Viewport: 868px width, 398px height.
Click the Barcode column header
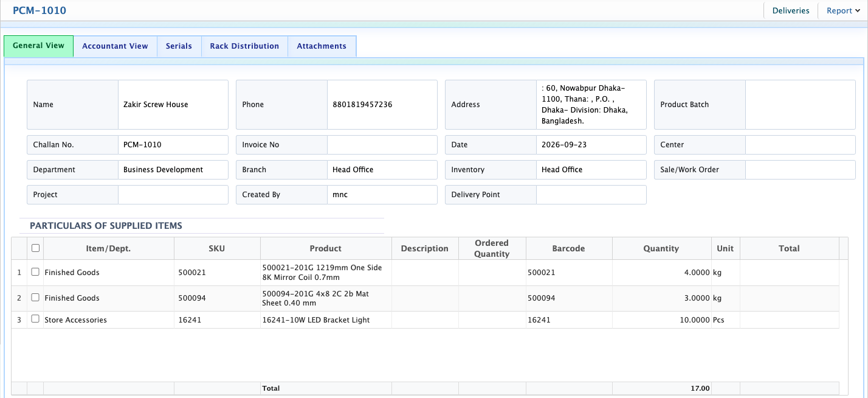[569, 248]
